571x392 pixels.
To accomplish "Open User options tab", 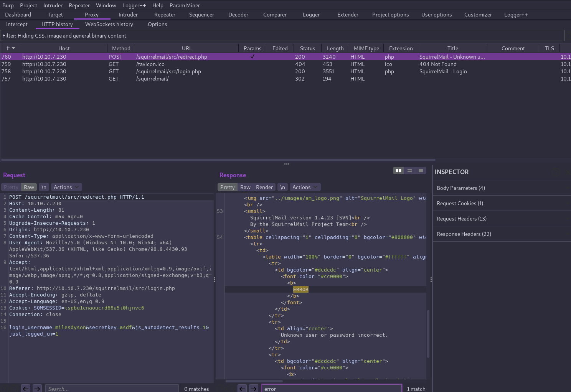I will [x=436, y=15].
